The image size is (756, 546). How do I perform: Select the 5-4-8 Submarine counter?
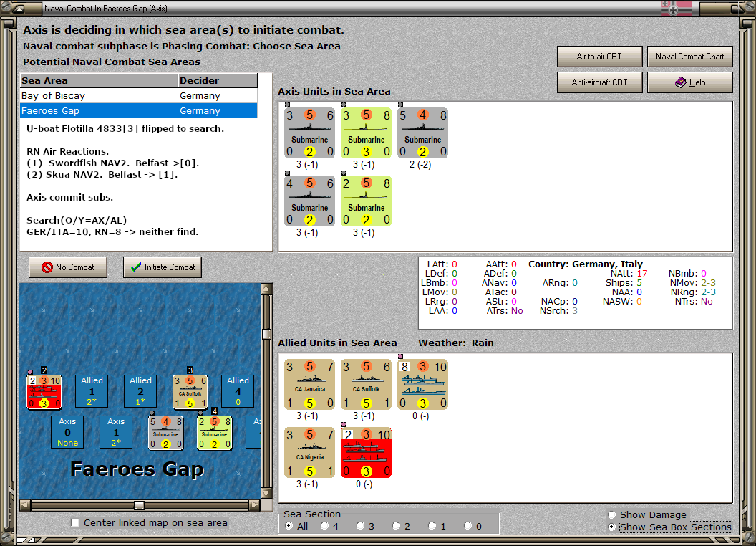coord(423,133)
